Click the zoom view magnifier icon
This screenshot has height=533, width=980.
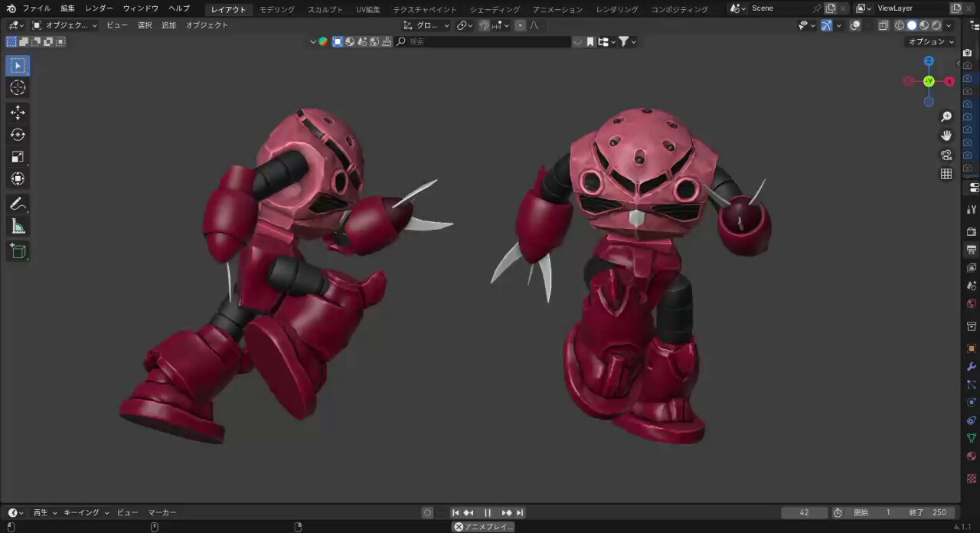pos(946,116)
